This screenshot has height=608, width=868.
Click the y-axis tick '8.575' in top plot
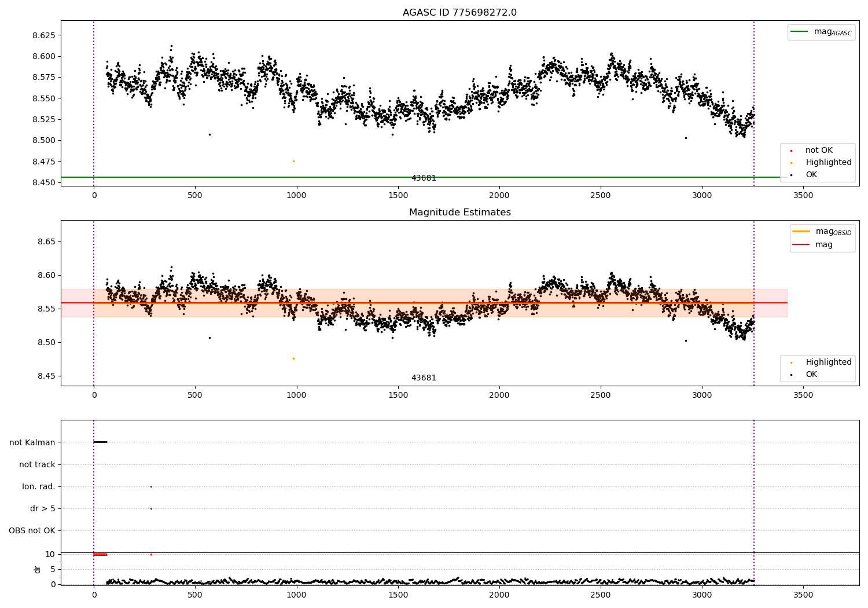tap(44, 78)
